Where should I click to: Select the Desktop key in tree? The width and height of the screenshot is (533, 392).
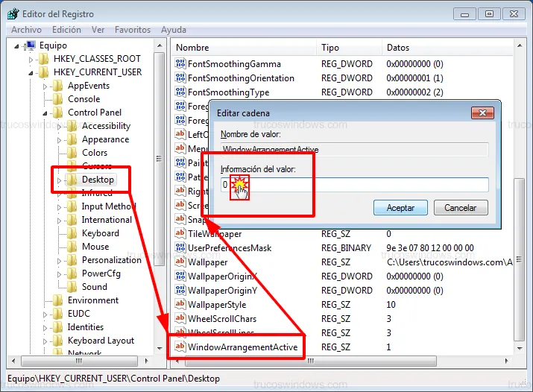tap(98, 180)
